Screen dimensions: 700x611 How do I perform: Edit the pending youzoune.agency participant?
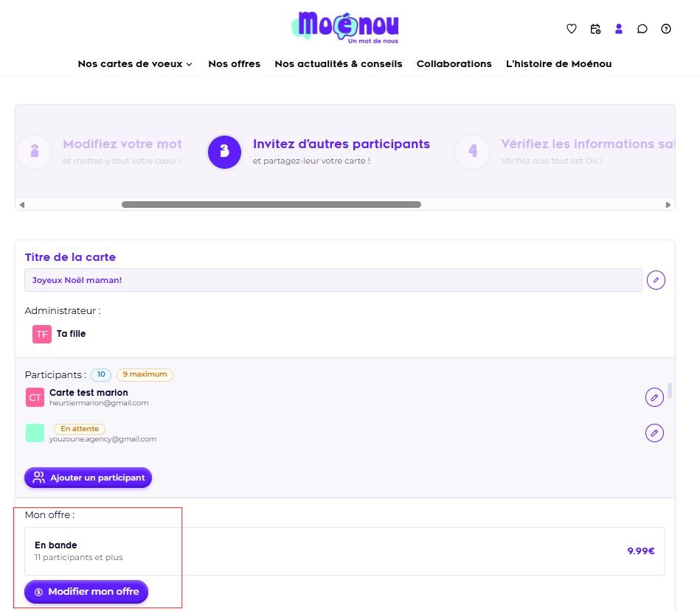point(654,433)
